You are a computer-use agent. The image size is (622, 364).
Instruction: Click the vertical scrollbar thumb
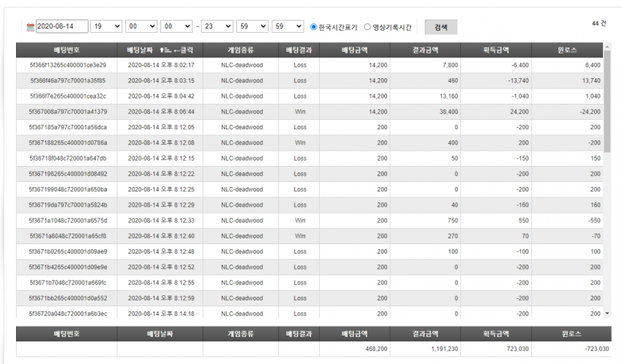(x=607, y=102)
